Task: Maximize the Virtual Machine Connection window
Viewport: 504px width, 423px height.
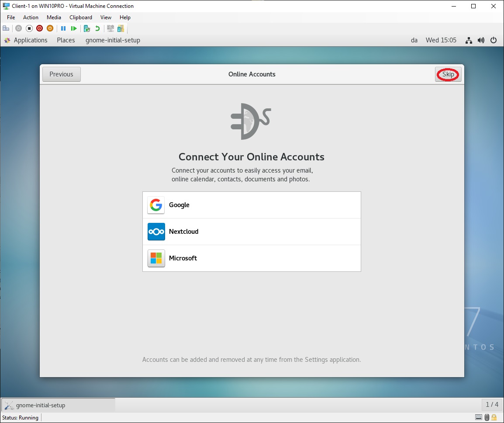Action: point(473,6)
